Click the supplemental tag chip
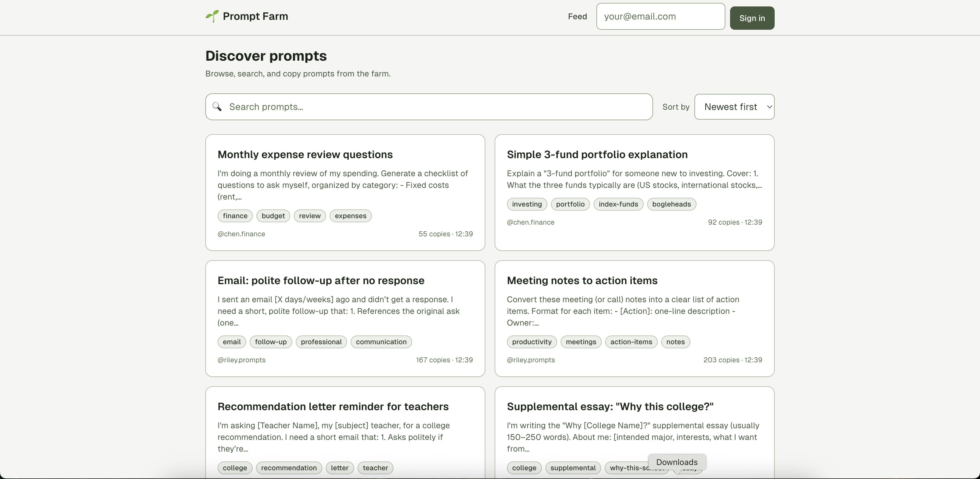 point(573,468)
